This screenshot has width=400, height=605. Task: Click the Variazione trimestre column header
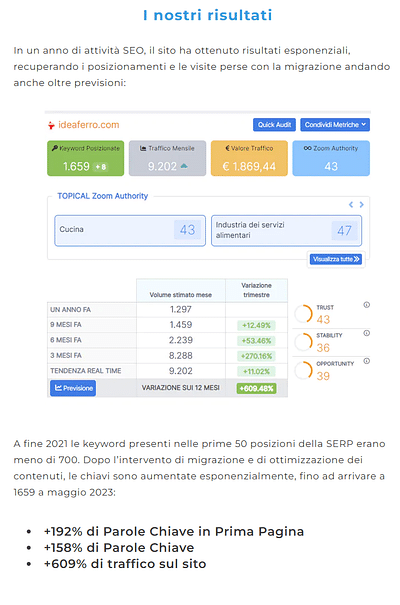coord(257,290)
